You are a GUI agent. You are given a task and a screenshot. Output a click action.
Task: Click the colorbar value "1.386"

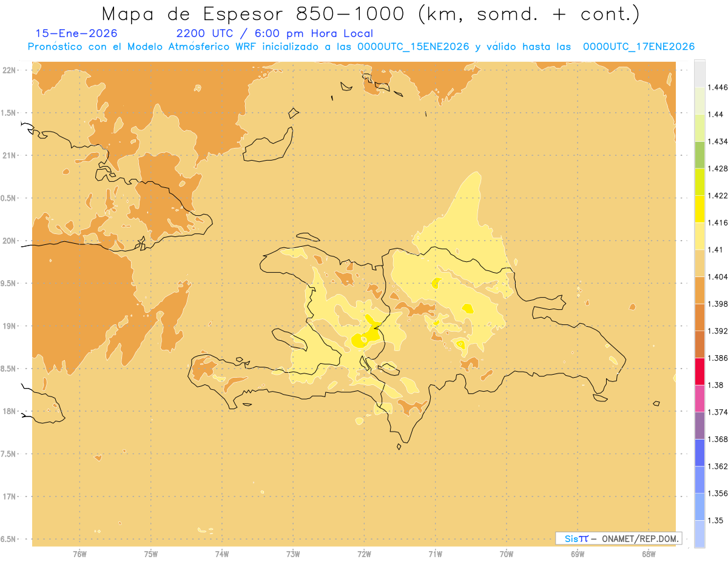point(718,358)
